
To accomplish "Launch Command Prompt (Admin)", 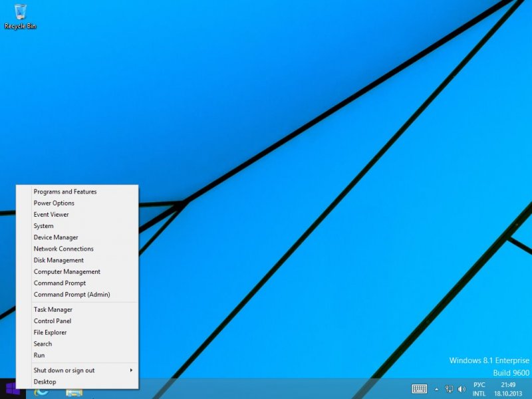I will tap(77, 295).
